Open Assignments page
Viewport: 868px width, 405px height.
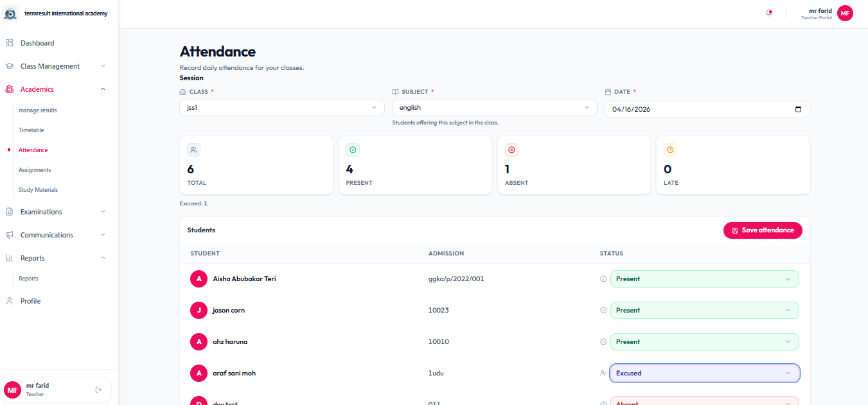[x=35, y=170]
